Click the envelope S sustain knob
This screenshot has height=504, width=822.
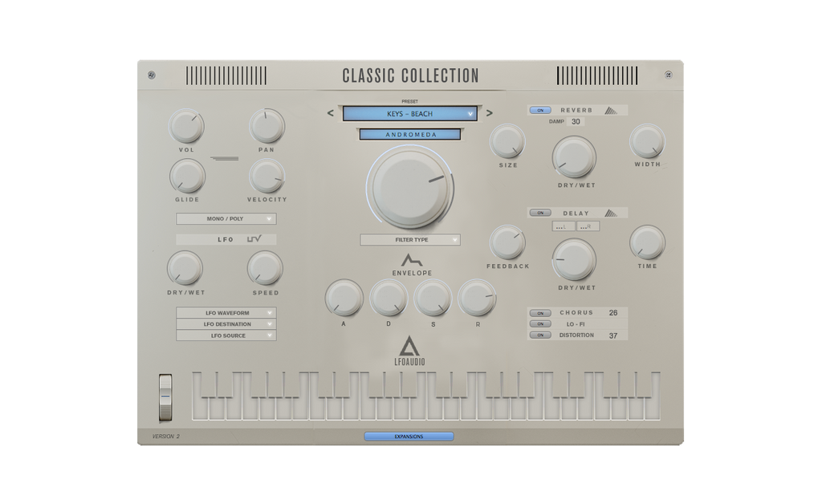click(433, 298)
